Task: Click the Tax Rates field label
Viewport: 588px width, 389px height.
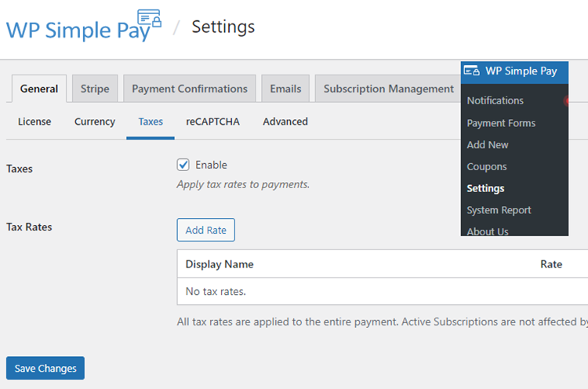Action: tap(29, 227)
